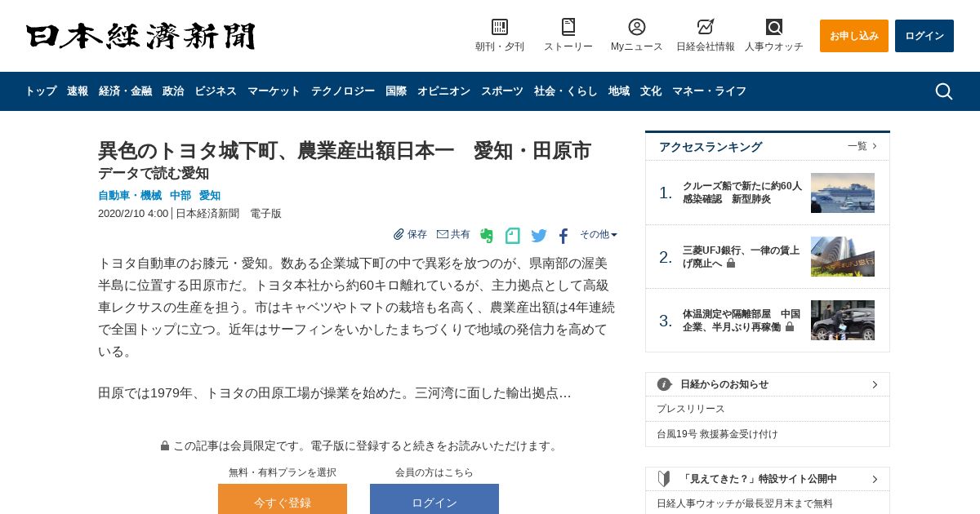Screen dimensions: 980x514
Task: Open 日経会社情報 chart icon
Action: 706,27
